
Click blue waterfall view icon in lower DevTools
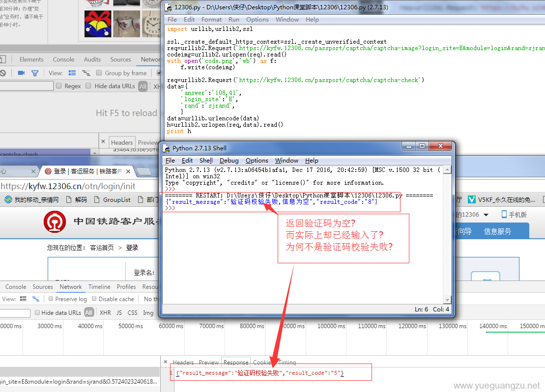tap(35, 299)
